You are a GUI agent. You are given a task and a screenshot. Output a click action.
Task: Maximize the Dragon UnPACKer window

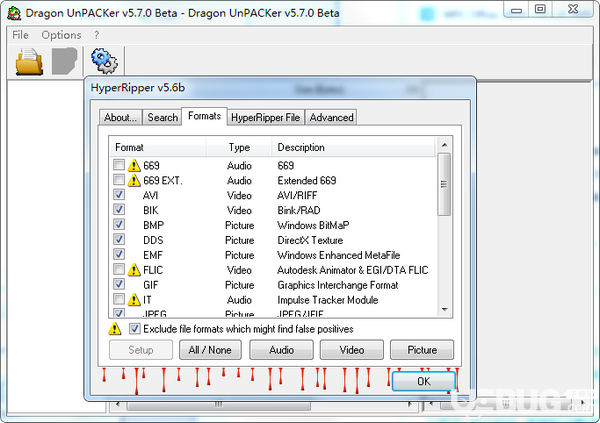[540, 9]
